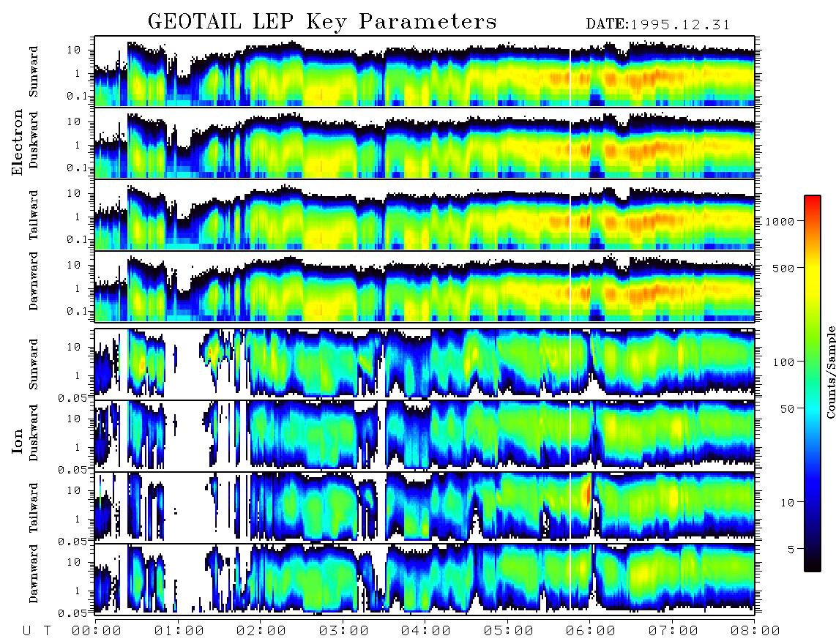Image resolution: width=836 pixels, height=644 pixels.
Task: Click the Electron group axis label
Action: click(18, 142)
